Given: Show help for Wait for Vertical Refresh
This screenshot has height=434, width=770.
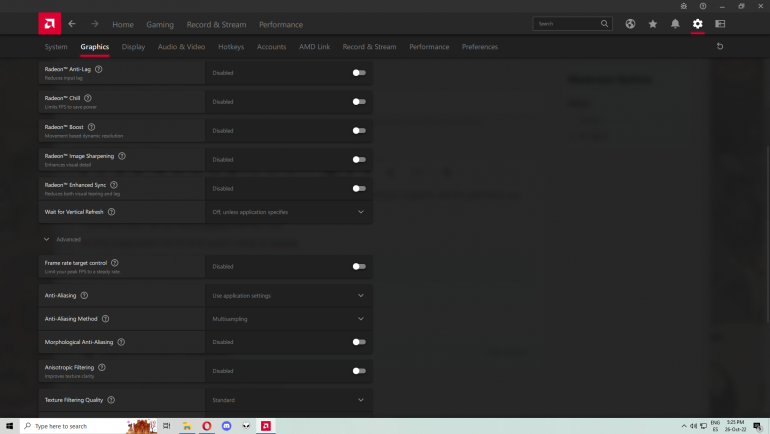Looking at the screenshot, I should [x=111, y=212].
